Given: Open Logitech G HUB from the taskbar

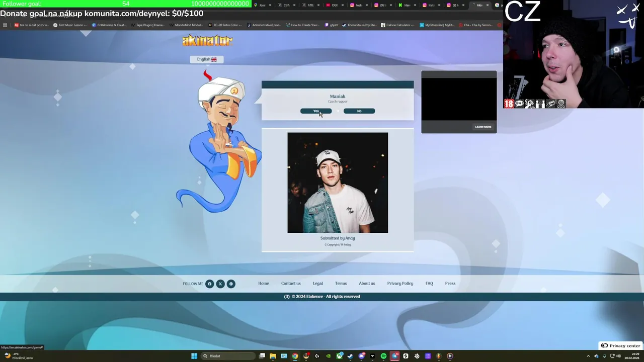Looking at the screenshot, I should click(x=317, y=356).
